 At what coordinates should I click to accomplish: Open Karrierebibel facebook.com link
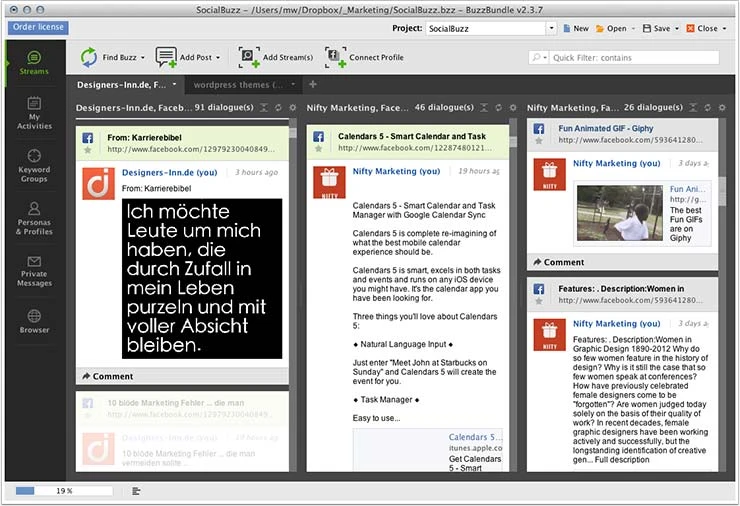191,149
